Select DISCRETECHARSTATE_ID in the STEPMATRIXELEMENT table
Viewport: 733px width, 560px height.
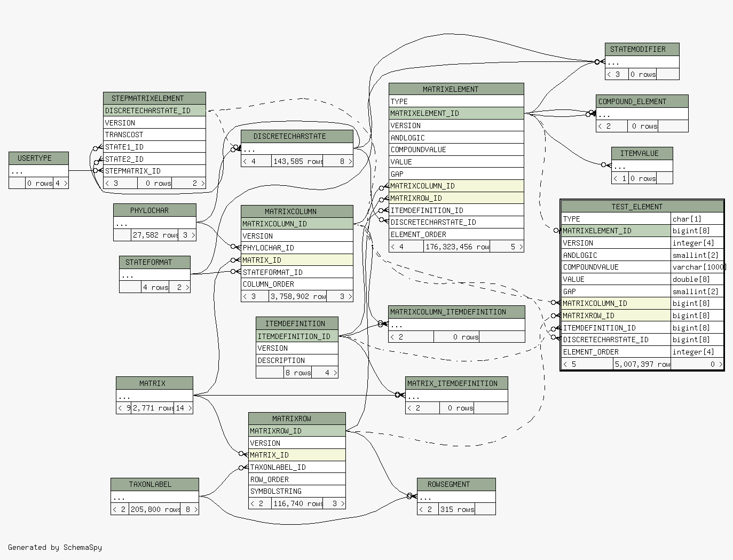click(154, 111)
